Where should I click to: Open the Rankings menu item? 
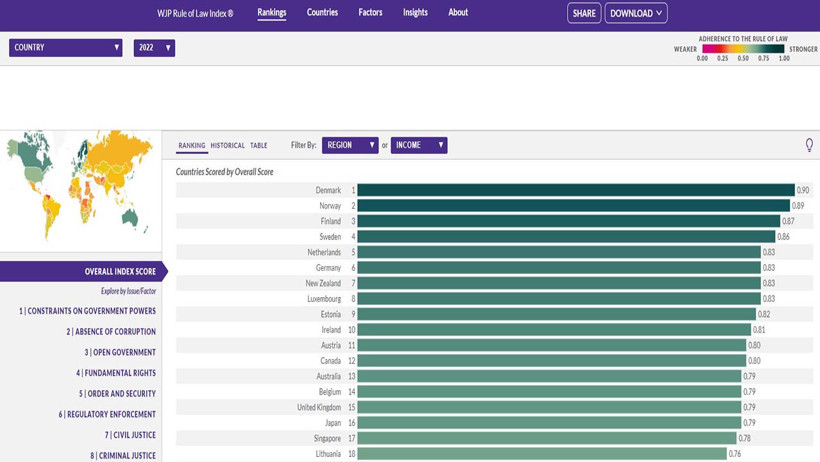click(271, 13)
